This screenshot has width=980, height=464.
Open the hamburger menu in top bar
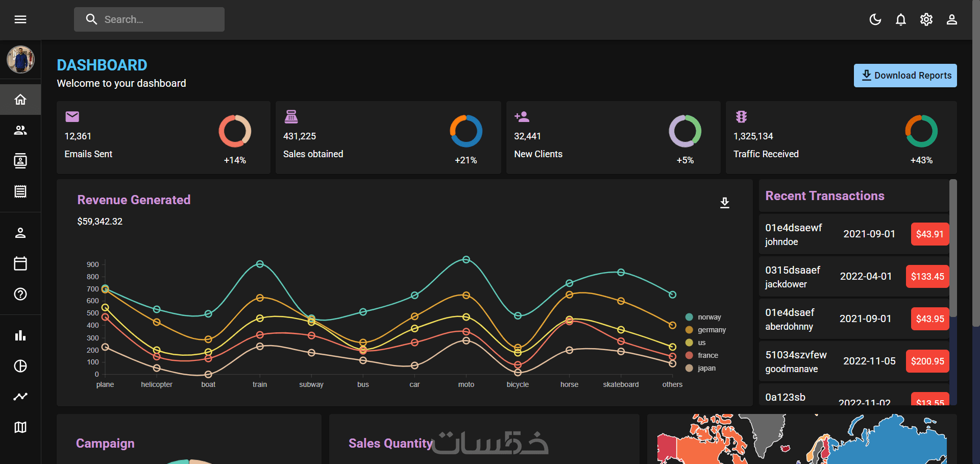coord(20,19)
